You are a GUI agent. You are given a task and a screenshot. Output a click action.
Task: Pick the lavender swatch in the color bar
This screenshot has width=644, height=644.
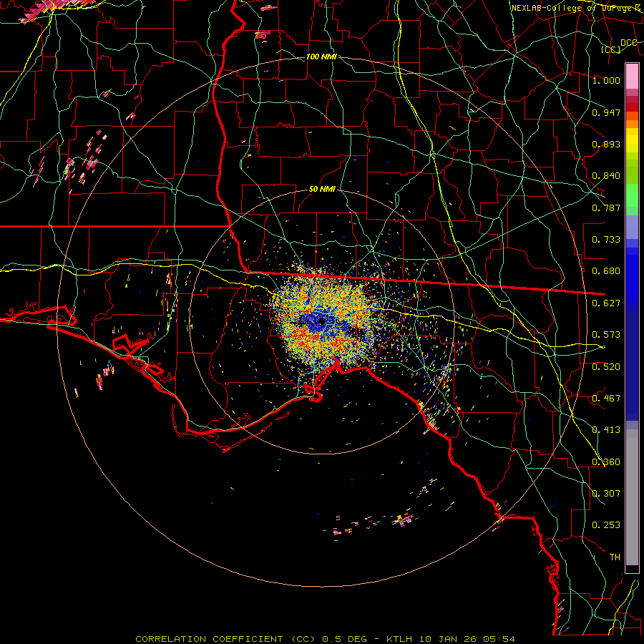point(632,227)
